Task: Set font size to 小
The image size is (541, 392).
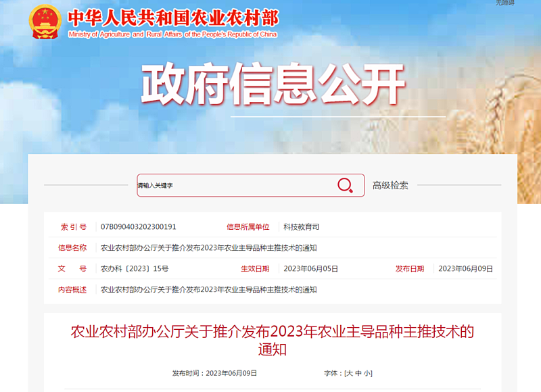Action: (x=367, y=373)
